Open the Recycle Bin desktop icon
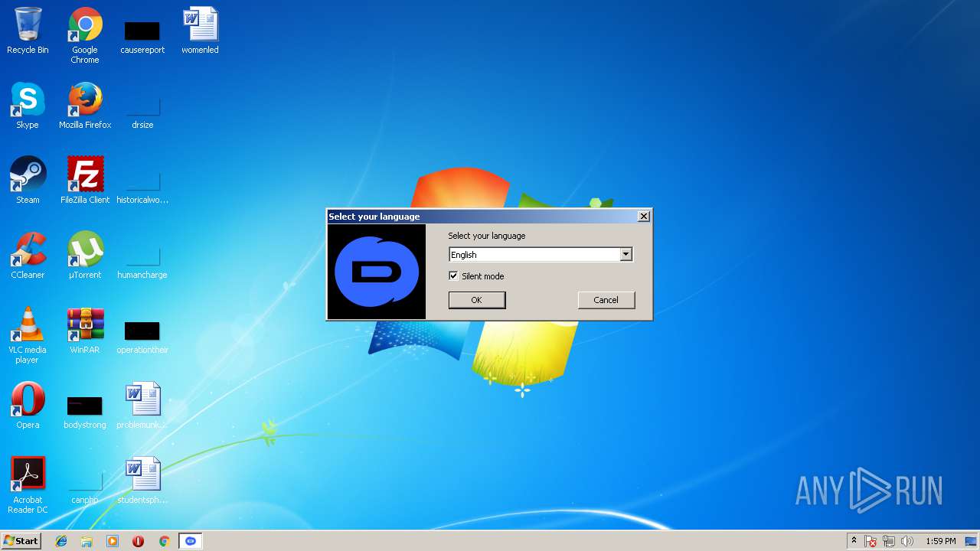This screenshot has width=980, height=551. pos(28,31)
